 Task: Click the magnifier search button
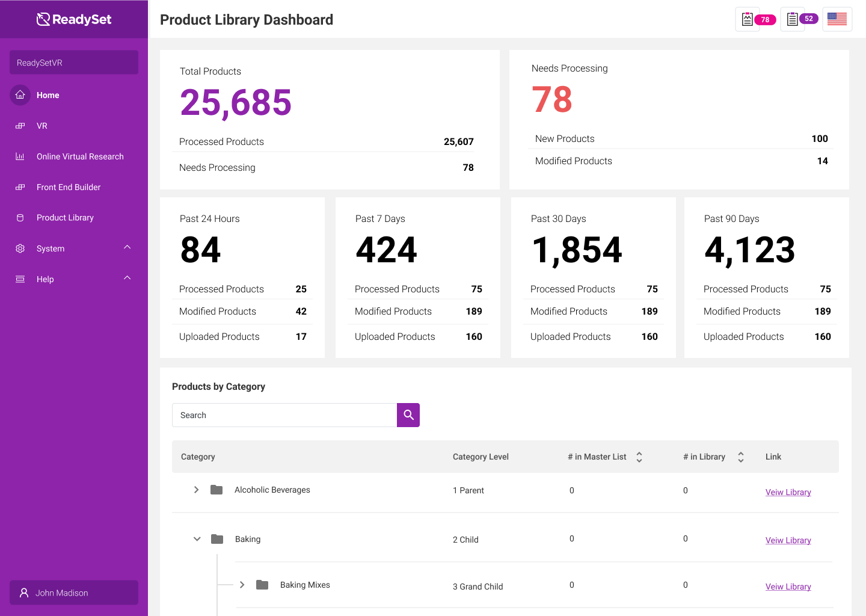408,415
